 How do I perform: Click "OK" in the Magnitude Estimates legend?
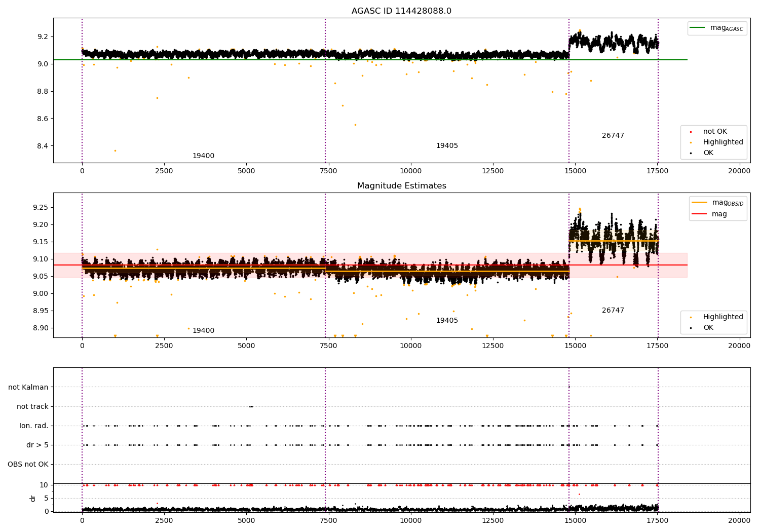pos(708,328)
